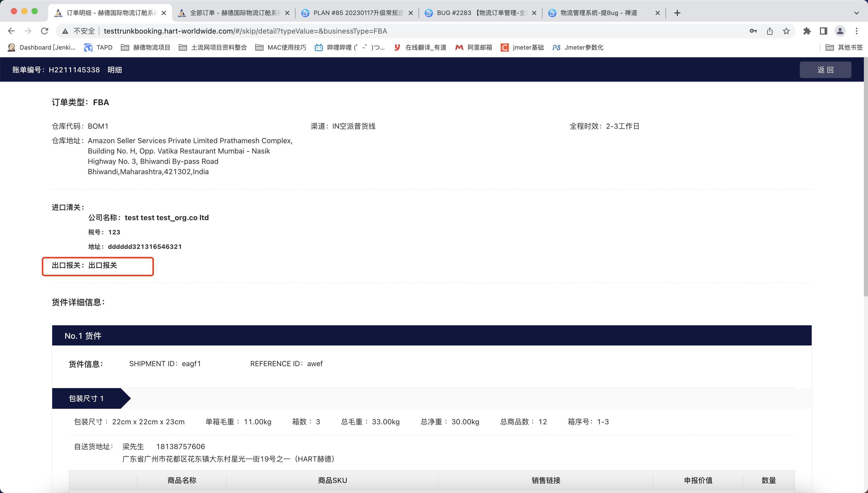Close the PLAN #85 tab
The image size is (868, 493).
(411, 13)
